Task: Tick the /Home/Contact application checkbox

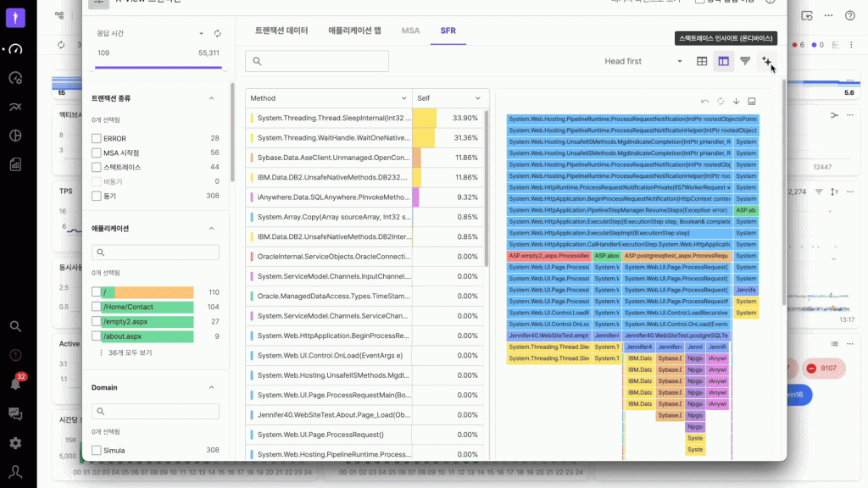Action: coord(97,307)
